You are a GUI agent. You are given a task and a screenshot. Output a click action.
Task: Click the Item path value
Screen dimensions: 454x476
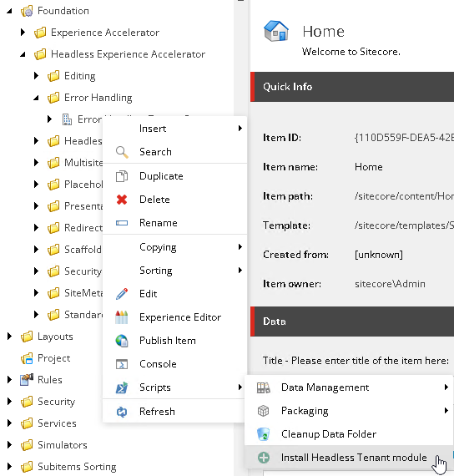(404, 196)
